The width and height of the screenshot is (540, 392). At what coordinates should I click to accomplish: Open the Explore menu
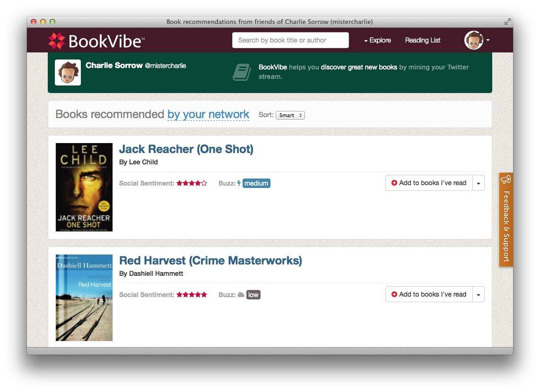pos(377,40)
